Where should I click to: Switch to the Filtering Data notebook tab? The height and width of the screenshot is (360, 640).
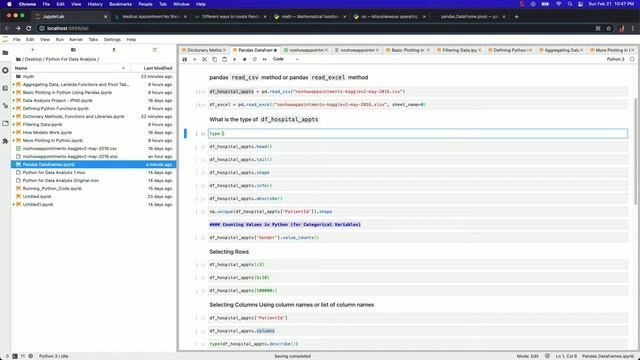pyautogui.click(x=459, y=50)
